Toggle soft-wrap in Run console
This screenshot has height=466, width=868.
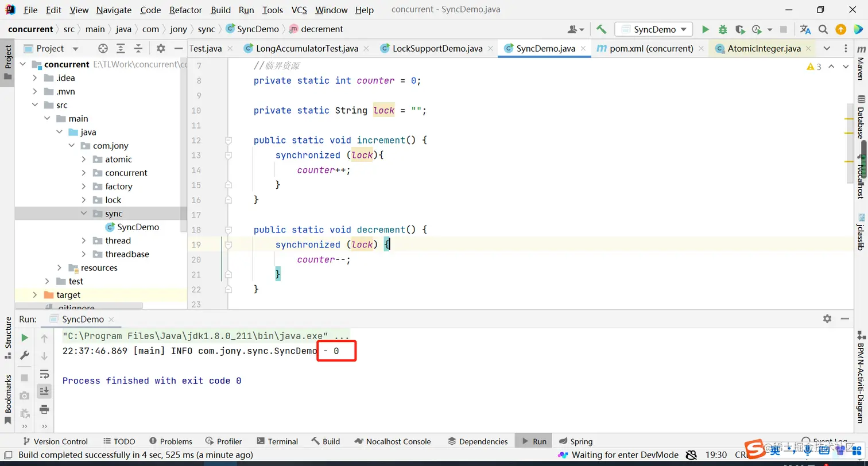coord(44,374)
